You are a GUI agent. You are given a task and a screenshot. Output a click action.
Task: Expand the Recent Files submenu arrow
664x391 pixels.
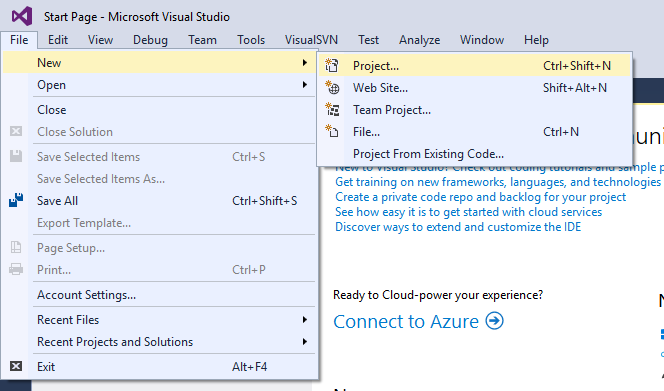coord(304,319)
